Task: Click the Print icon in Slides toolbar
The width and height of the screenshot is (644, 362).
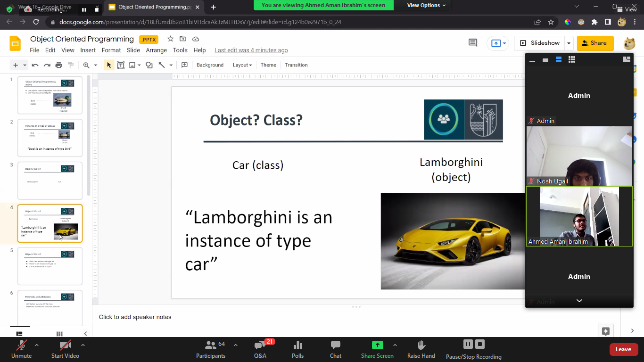Action: click(x=59, y=65)
